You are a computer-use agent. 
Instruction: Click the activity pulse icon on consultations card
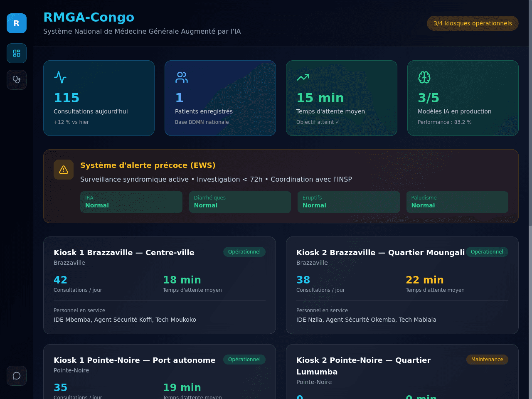click(x=60, y=77)
